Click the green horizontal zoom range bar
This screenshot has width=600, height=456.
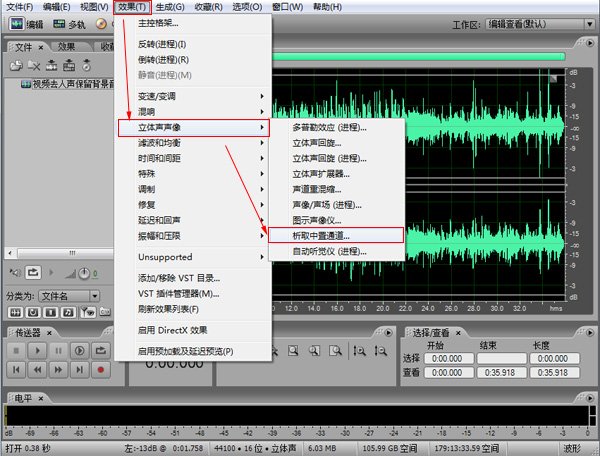coord(418,57)
